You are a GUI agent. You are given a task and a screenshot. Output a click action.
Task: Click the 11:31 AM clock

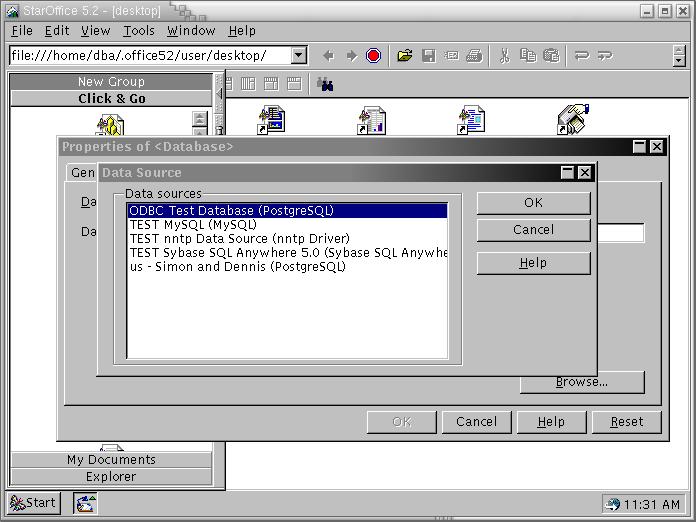click(652, 505)
